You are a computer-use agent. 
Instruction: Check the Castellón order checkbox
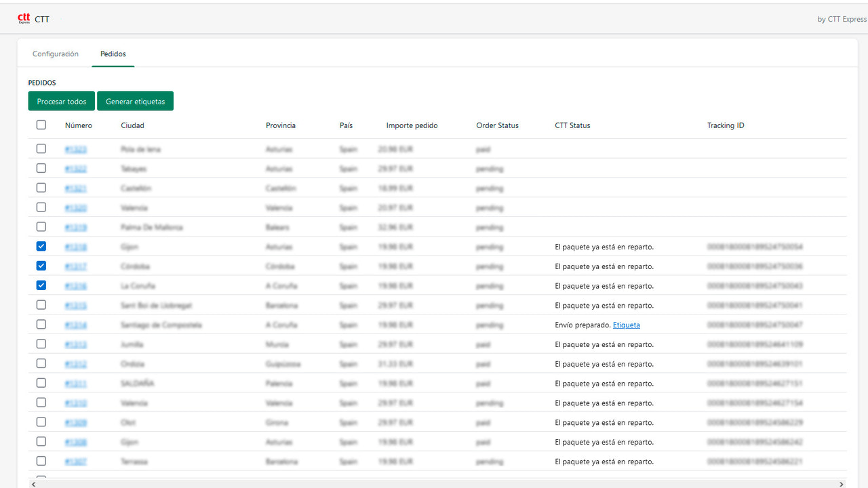point(41,188)
